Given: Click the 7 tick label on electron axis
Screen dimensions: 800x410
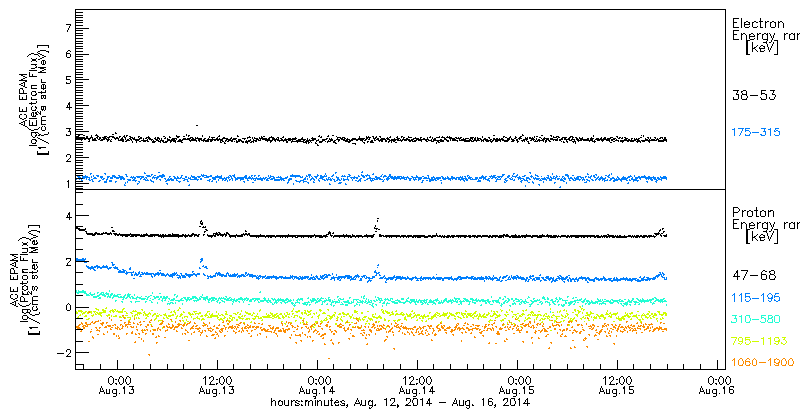Looking at the screenshot, I should [x=67, y=29].
